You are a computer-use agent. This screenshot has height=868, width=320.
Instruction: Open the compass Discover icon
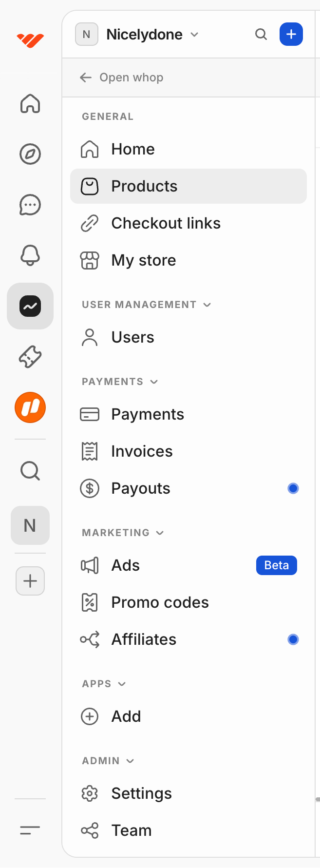tap(30, 154)
